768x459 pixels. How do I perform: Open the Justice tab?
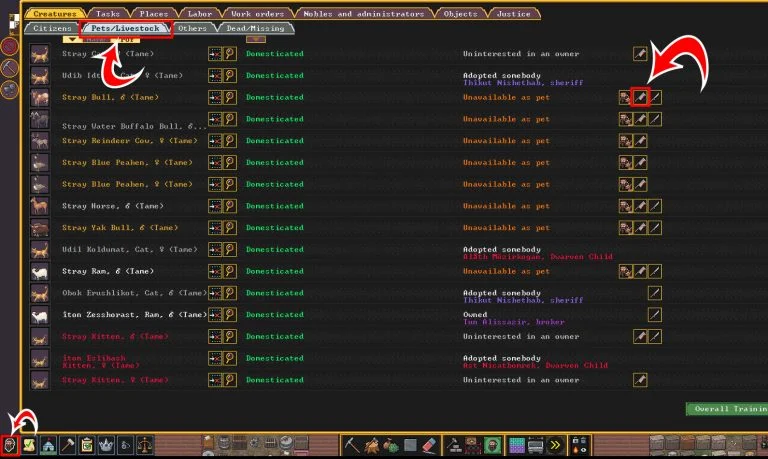pos(513,14)
